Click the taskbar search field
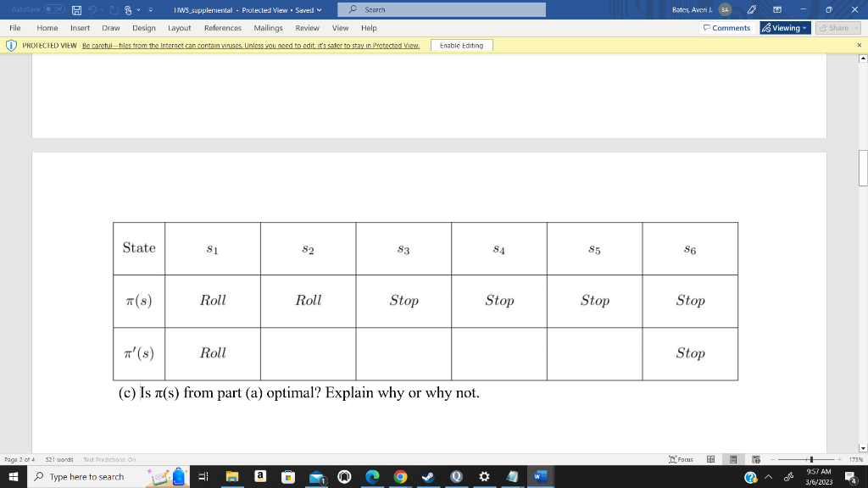Viewport: 868px width, 488px height. tap(85, 477)
